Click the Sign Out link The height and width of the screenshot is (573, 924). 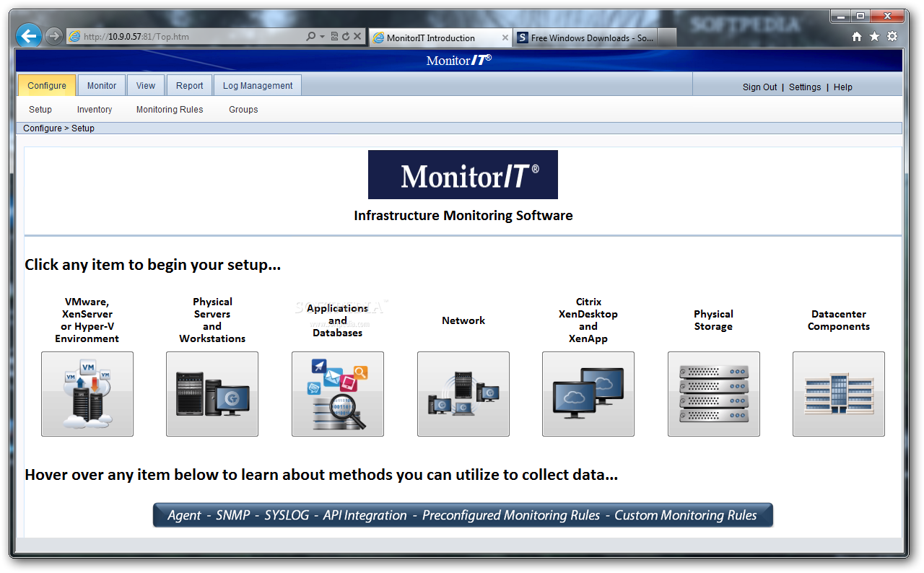(760, 87)
